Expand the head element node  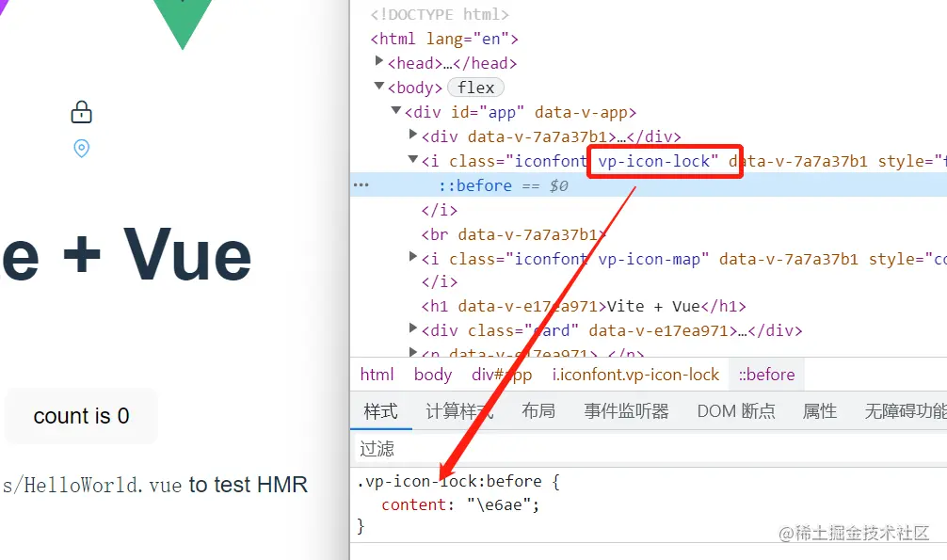(378, 60)
